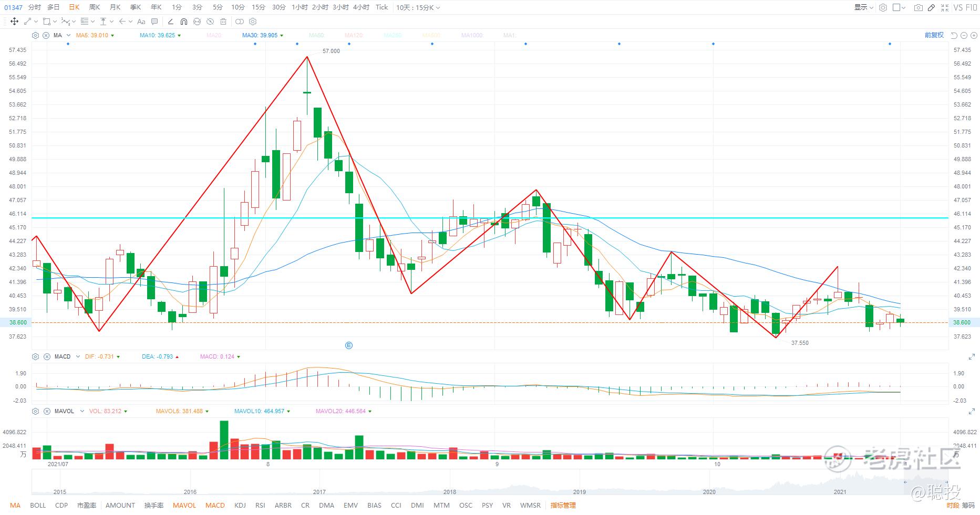Delete drawings with the trash icon
Screen dimensions: 980x515
tap(223, 22)
